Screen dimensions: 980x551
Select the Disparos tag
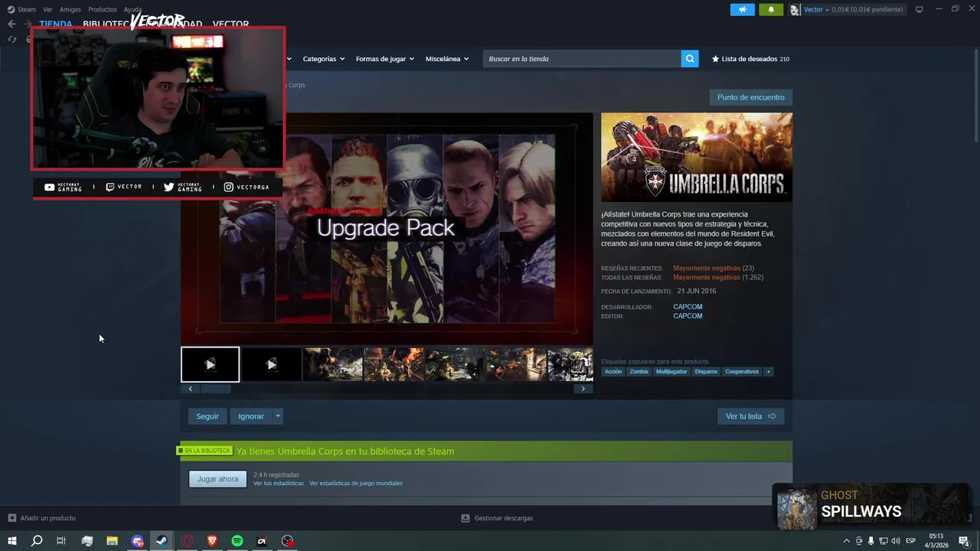tap(706, 372)
